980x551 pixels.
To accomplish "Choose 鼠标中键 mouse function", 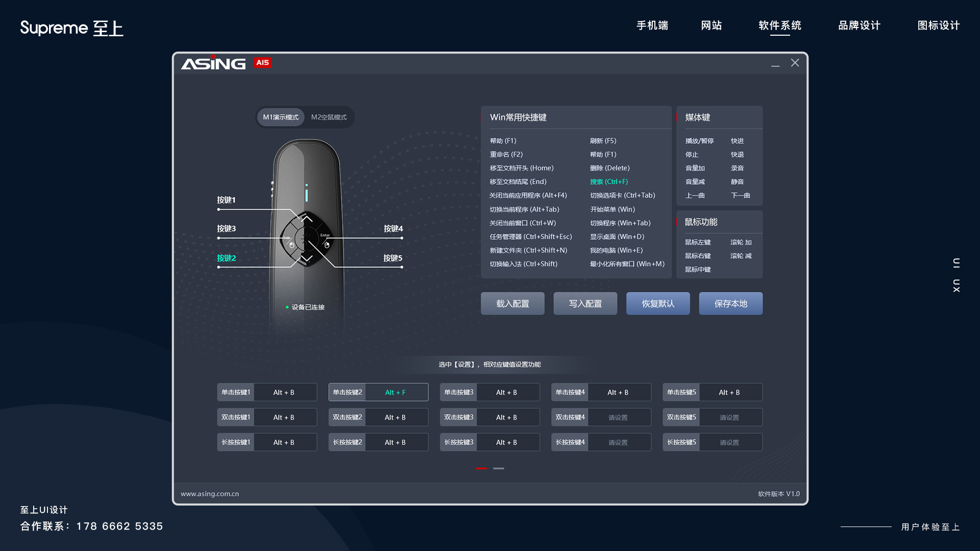I will point(698,269).
